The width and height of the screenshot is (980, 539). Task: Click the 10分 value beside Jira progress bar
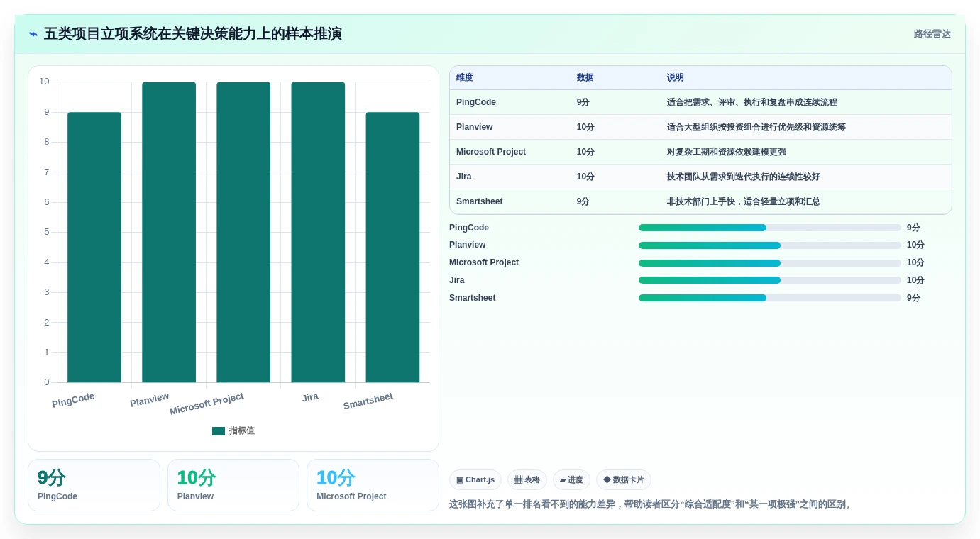coord(915,280)
